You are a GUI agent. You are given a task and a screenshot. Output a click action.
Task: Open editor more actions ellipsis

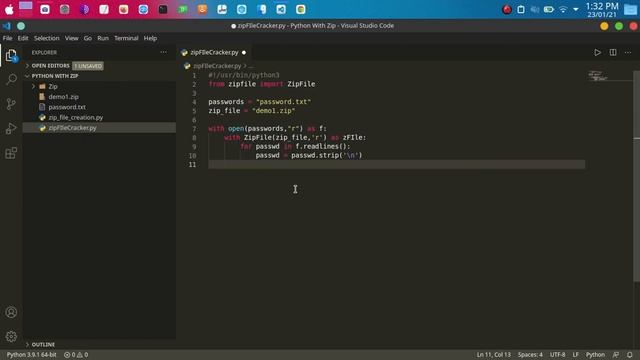pos(628,52)
